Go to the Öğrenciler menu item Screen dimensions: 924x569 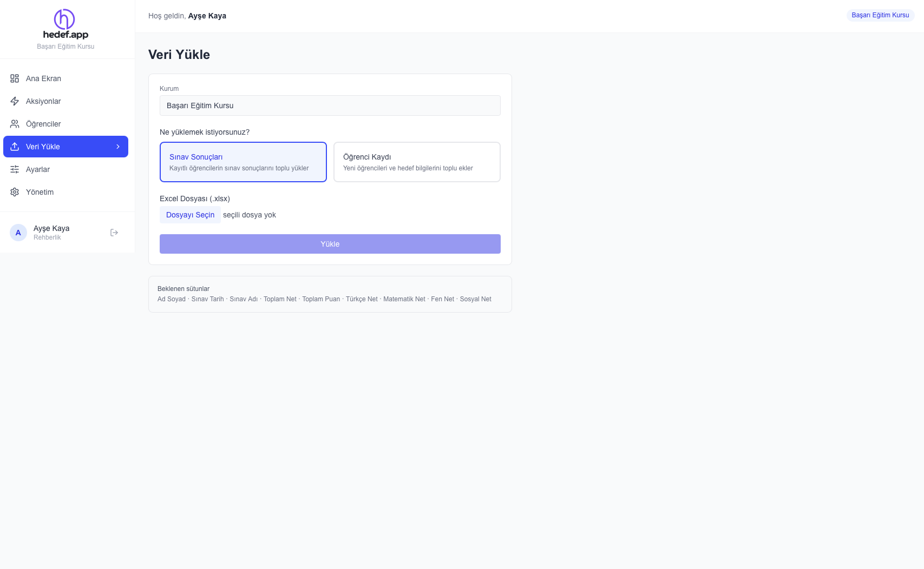(43, 124)
